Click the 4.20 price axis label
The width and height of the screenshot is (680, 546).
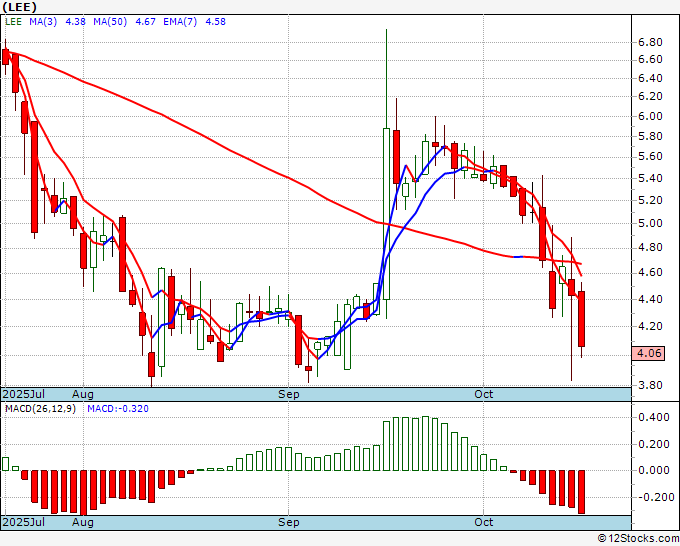[x=650, y=326]
